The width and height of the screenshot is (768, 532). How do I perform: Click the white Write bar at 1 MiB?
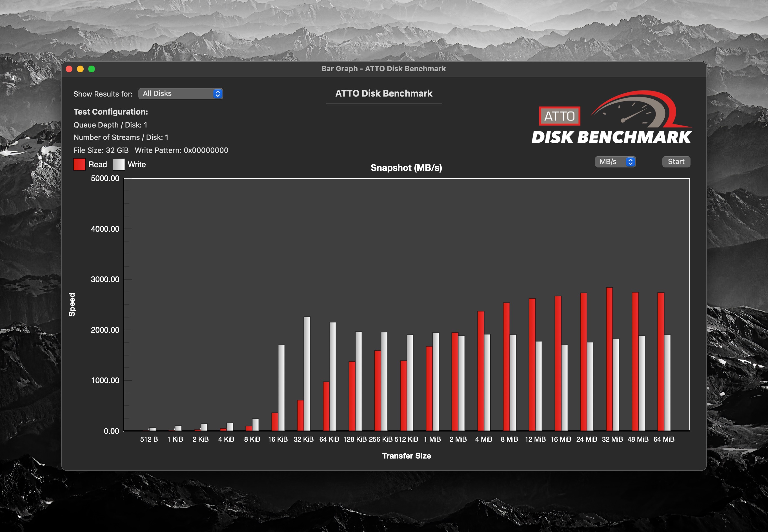click(x=436, y=382)
